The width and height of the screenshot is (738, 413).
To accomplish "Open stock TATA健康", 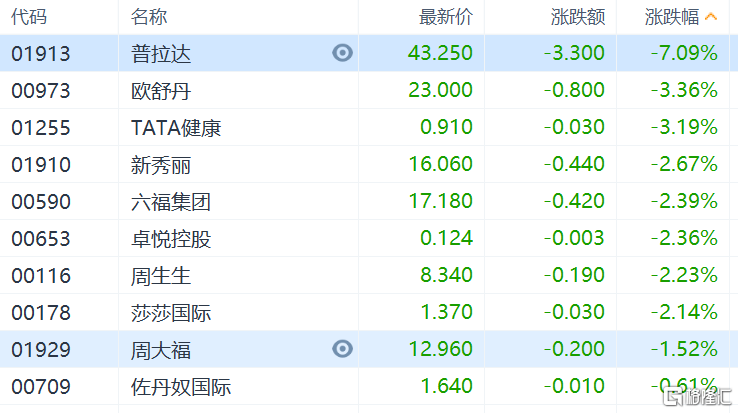I will (x=176, y=127).
